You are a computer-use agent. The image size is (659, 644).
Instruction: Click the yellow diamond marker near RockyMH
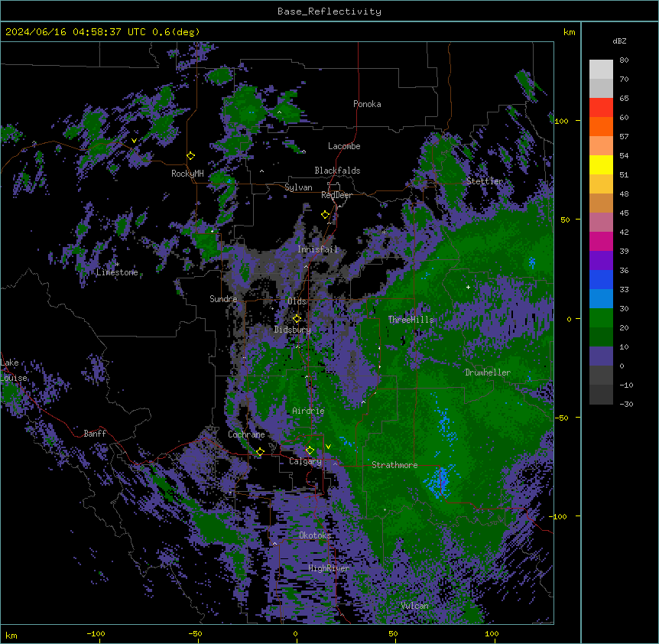click(x=191, y=156)
